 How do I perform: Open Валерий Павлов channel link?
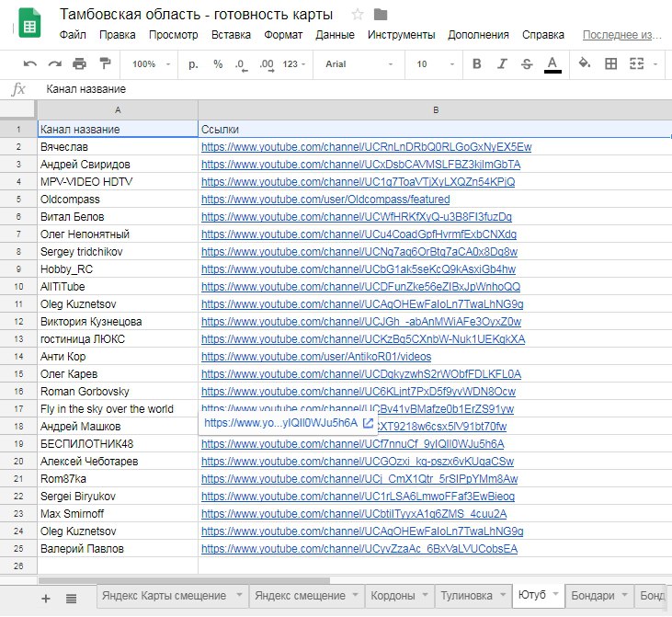tap(359, 549)
